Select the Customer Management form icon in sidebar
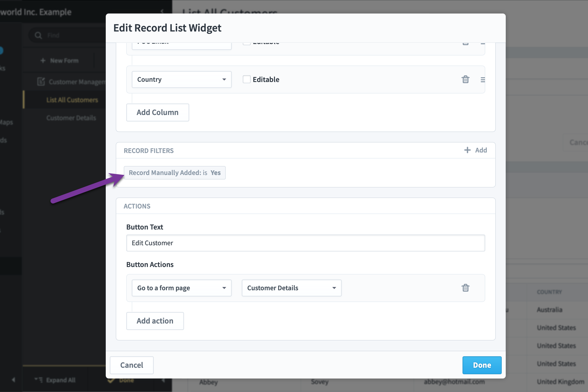Image resolution: width=588 pixels, height=392 pixels. [41, 81]
